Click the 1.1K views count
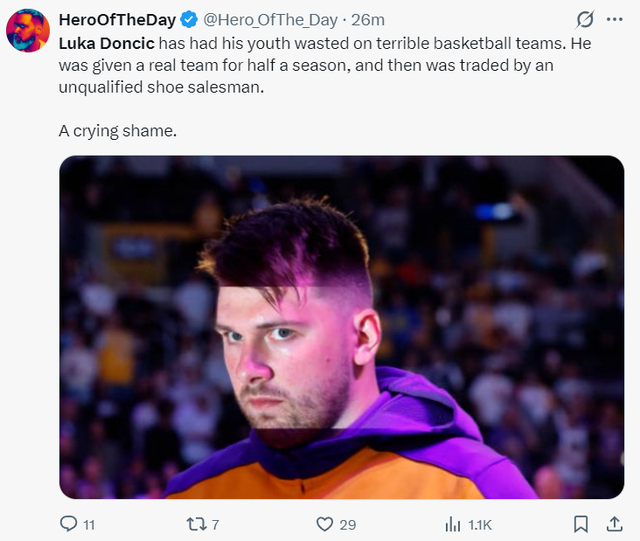This screenshot has width=640, height=541. click(479, 524)
